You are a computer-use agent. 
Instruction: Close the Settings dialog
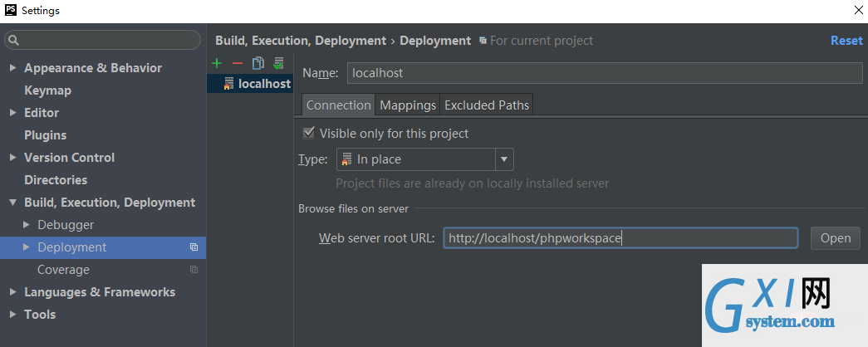coord(857,10)
